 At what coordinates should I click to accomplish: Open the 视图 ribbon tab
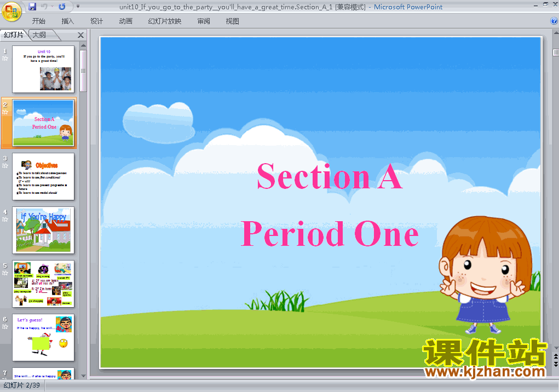233,21
